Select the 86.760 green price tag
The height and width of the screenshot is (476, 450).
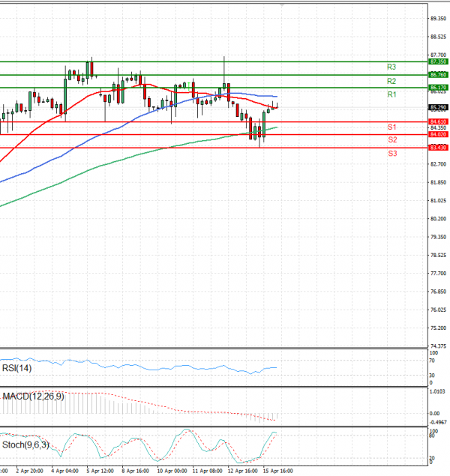438,75
